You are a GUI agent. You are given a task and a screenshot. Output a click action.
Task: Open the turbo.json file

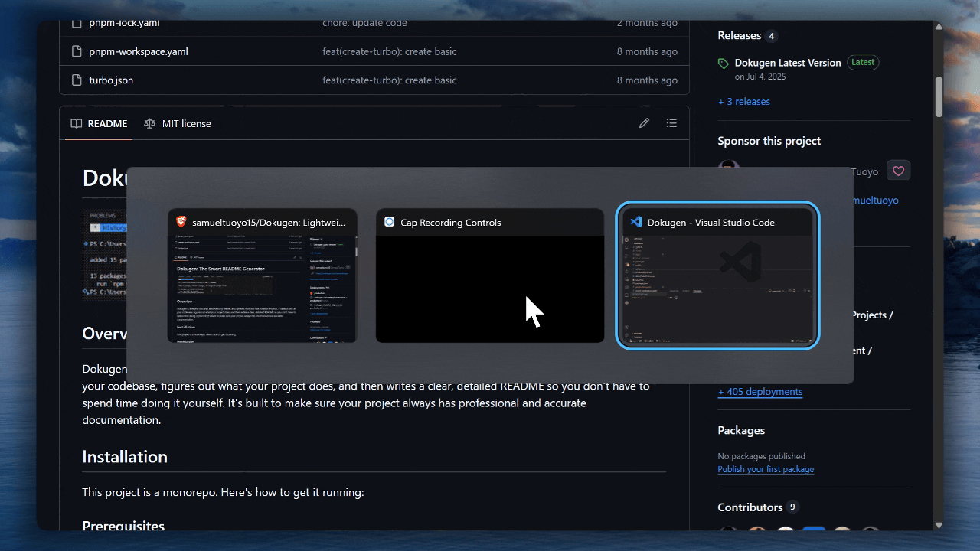[111, 80]
